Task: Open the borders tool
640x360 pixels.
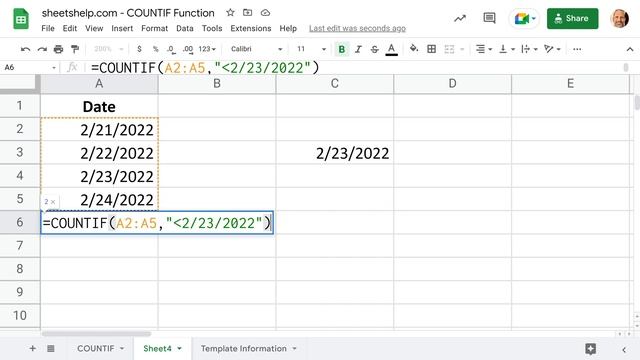Action: pyautogui.click(x=431, y=49)
